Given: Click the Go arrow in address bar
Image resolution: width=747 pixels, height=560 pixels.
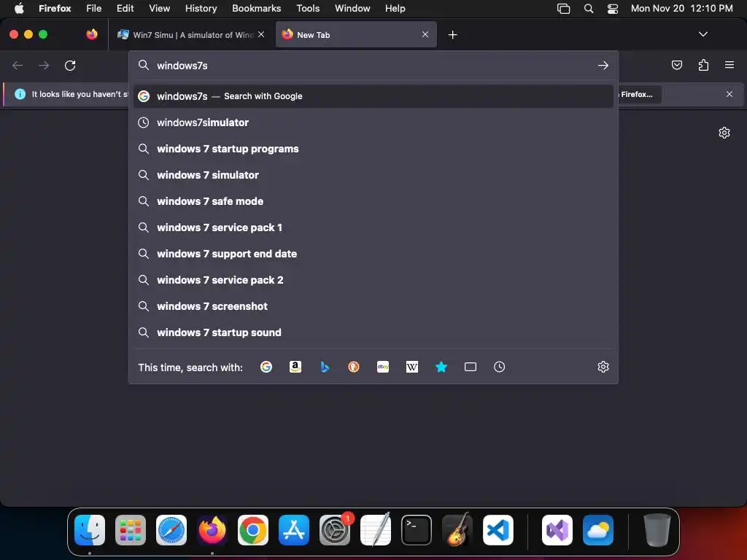Looking at the screenshot, I should [x=603, y=65].
